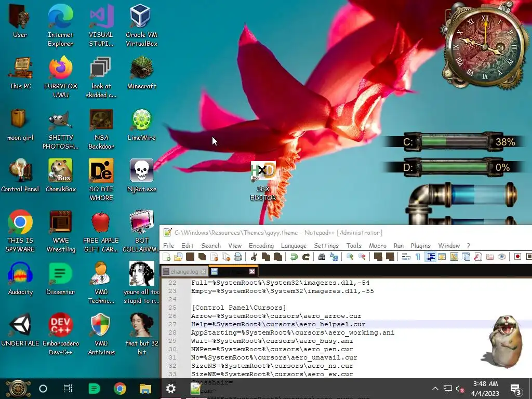Screen dimensions: 532x399
Task: Open Folder as Workspace toolbar icon
Action: click(x=489, y=257)
